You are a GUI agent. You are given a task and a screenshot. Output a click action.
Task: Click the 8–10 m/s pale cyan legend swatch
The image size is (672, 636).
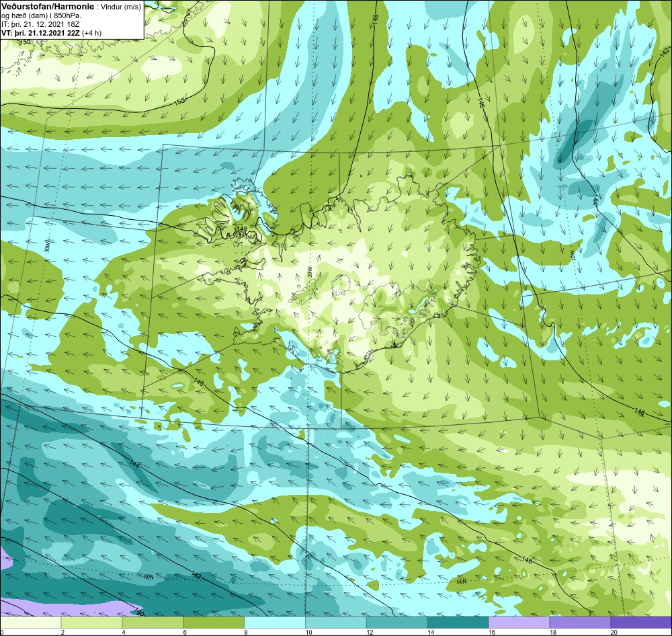pyautogui.click(x=275, y=622)
